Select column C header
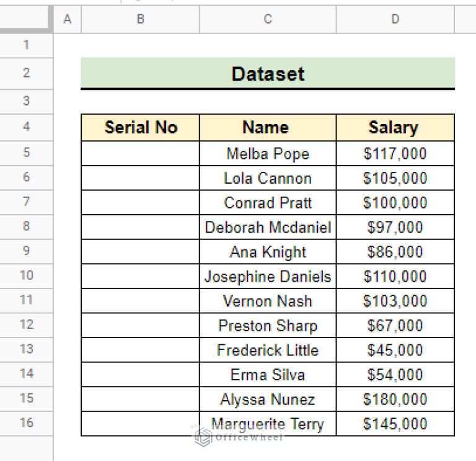 (268, 20)
